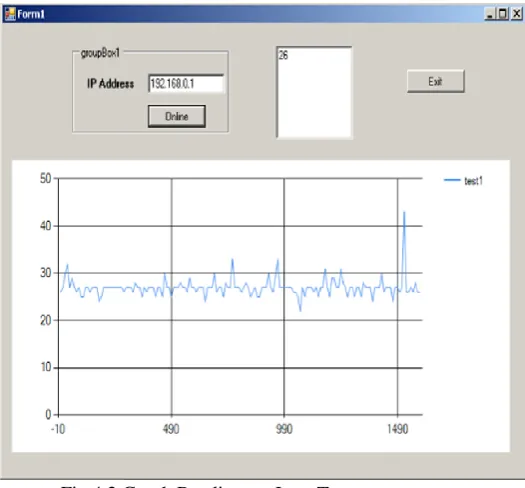The height and width of the screenshot is (488, 525).
Task: Minimize the Form1 window
Action: coord(490,14)
